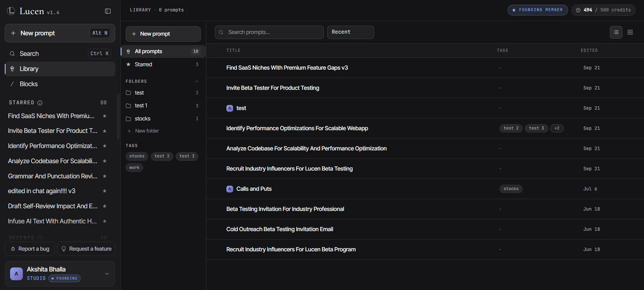
Task: Unstar Grammar And Punctuation Review prompt
Action: coord(104,176)
